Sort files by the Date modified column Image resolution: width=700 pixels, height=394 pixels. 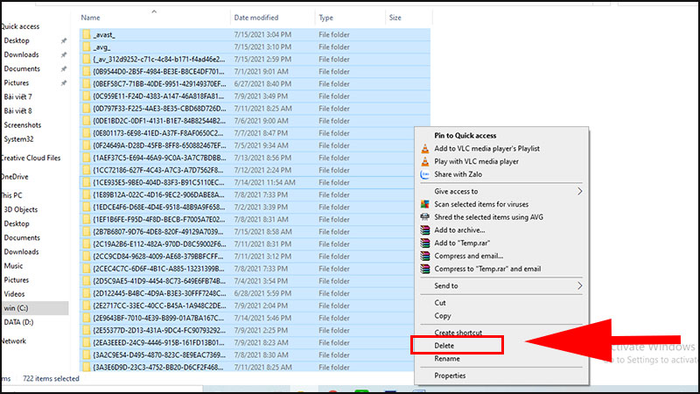tap(256, 18)
